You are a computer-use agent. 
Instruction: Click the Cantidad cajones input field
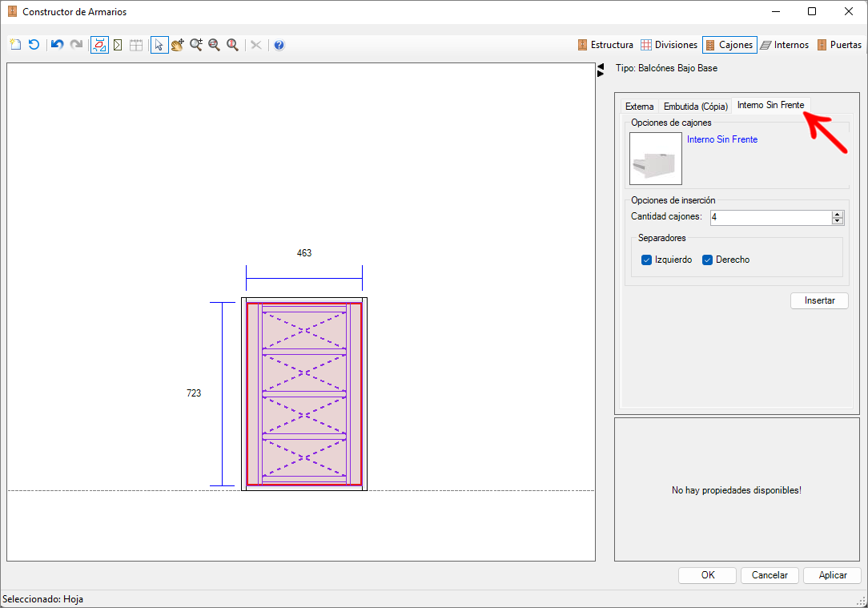(x=770, y=218)
